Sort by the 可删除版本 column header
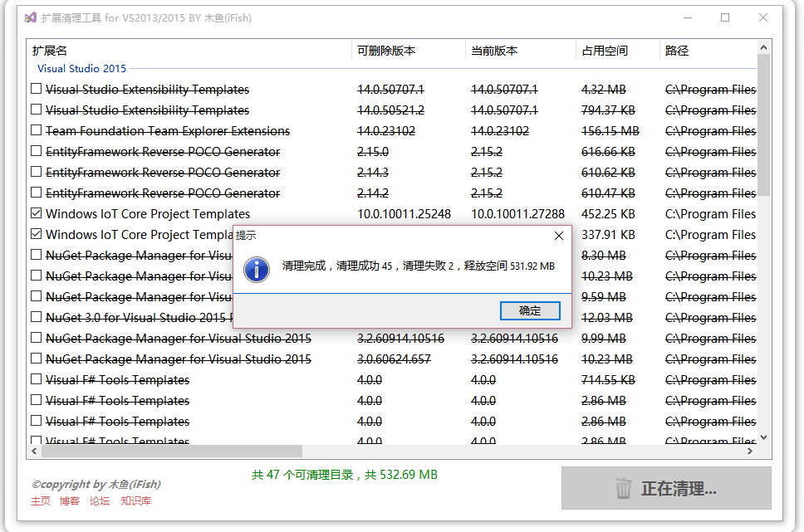This screenshot has height=532, width=804. 409,51
